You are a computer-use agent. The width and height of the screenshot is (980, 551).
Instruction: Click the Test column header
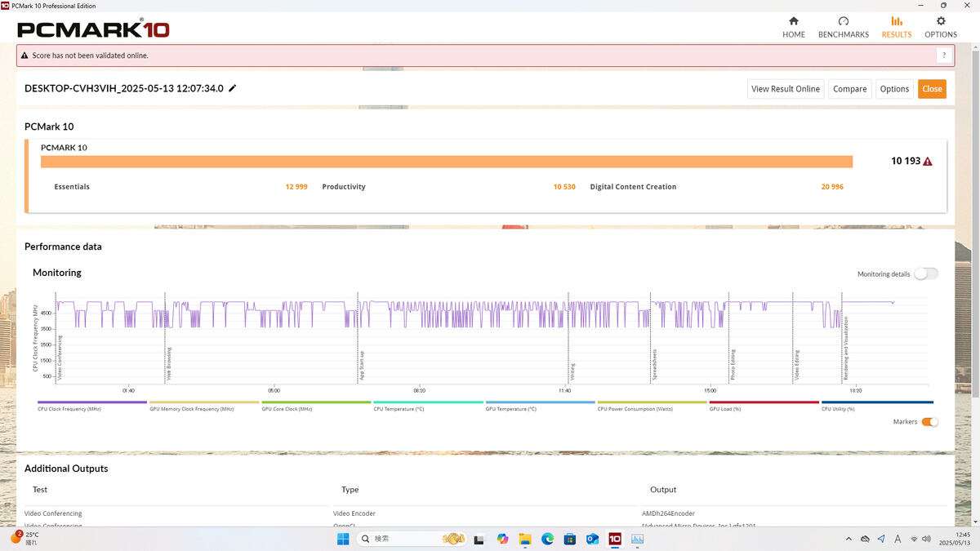40,490
